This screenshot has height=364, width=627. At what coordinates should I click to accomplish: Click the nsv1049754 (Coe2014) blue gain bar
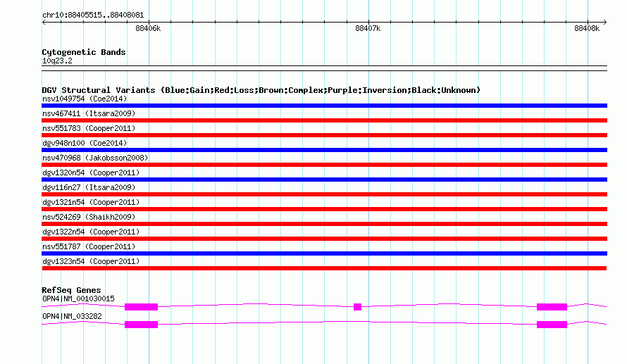pos(324,106)
